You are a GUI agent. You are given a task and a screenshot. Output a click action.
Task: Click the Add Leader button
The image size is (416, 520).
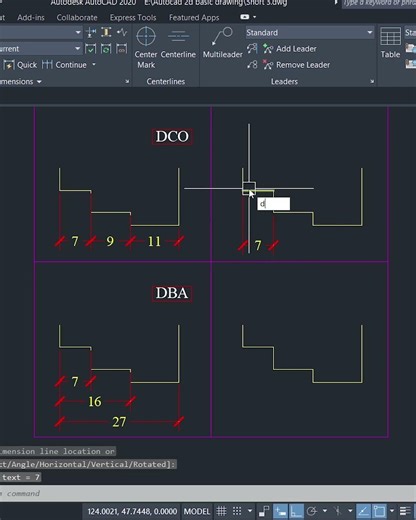[x=290, y=49]
